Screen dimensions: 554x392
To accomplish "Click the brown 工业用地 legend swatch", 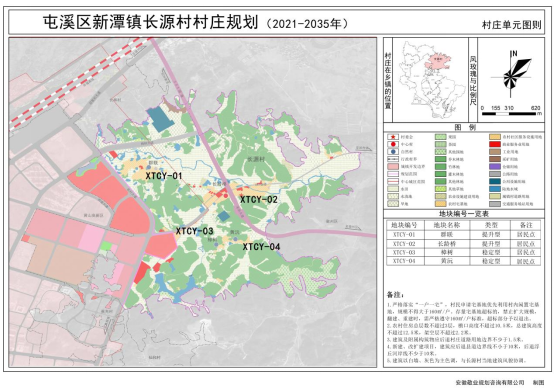I will 495,152.
